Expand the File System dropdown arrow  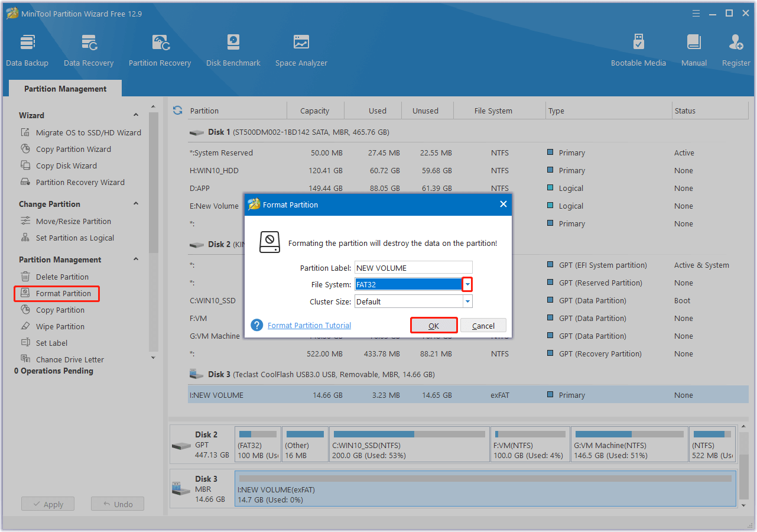pos(467,285)
